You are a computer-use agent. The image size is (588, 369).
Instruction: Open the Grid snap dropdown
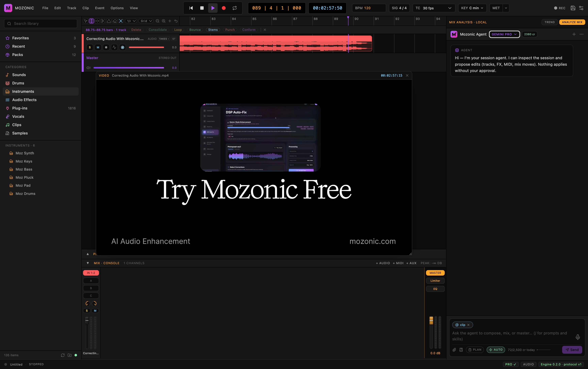point(146,21)
